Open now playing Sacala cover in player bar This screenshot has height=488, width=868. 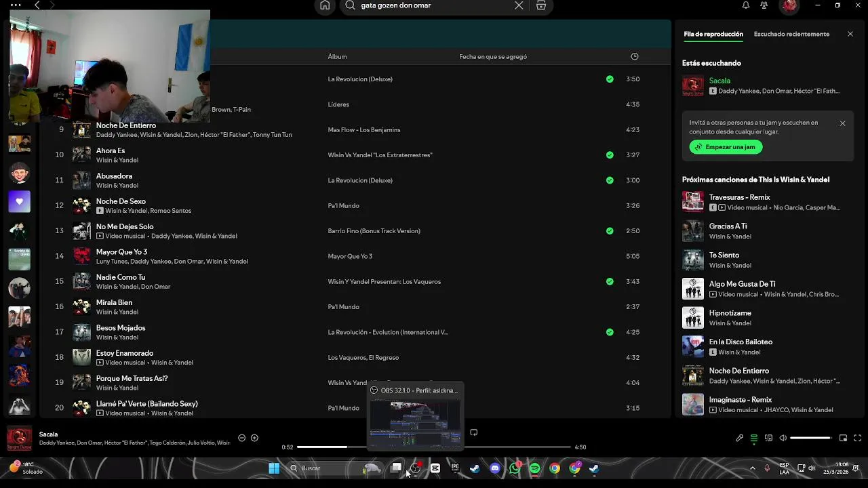coord(19,439)
